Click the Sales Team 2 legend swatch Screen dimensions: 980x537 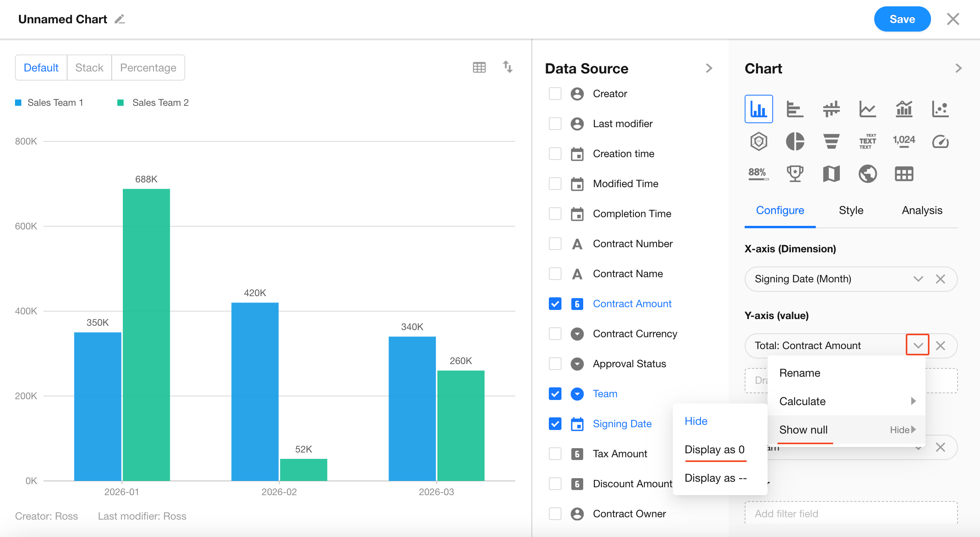121,103
